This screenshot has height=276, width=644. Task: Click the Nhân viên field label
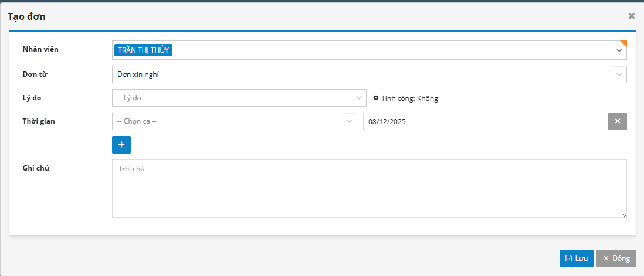point(40,49)
